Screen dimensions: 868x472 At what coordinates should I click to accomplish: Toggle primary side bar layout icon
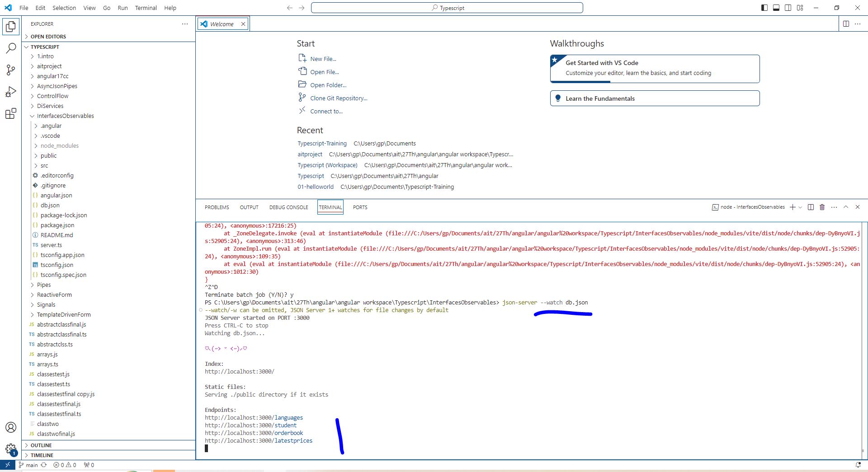[764, 8]
